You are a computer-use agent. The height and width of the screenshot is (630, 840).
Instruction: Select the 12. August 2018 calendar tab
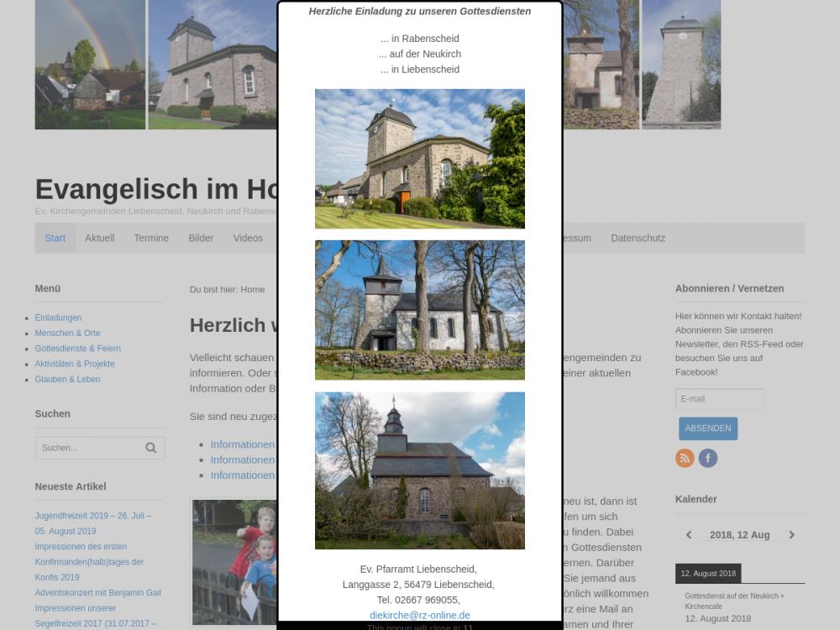click(x=707, y=574)
